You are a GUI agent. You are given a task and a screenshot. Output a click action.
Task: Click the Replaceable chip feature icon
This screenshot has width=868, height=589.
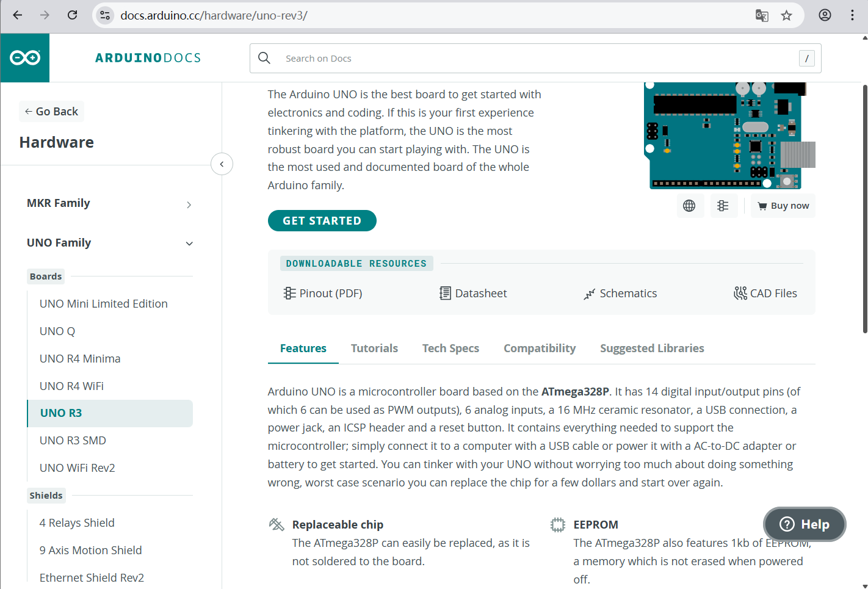pyautogui.click(x=277, y=524)
